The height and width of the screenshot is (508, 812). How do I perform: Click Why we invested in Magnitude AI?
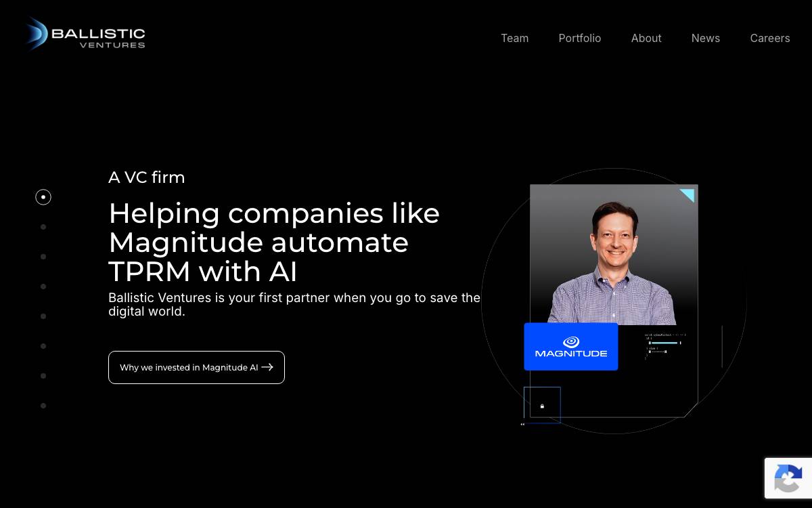click(196, 367)
